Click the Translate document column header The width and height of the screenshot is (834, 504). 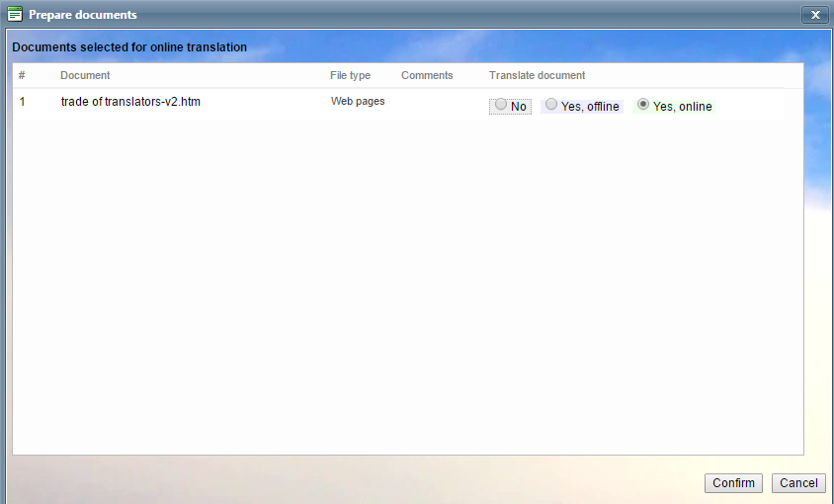point(537,75)
